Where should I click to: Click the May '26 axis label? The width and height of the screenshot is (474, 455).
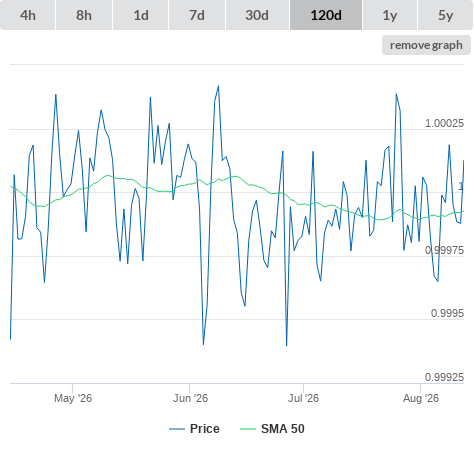tap(73, 398)
